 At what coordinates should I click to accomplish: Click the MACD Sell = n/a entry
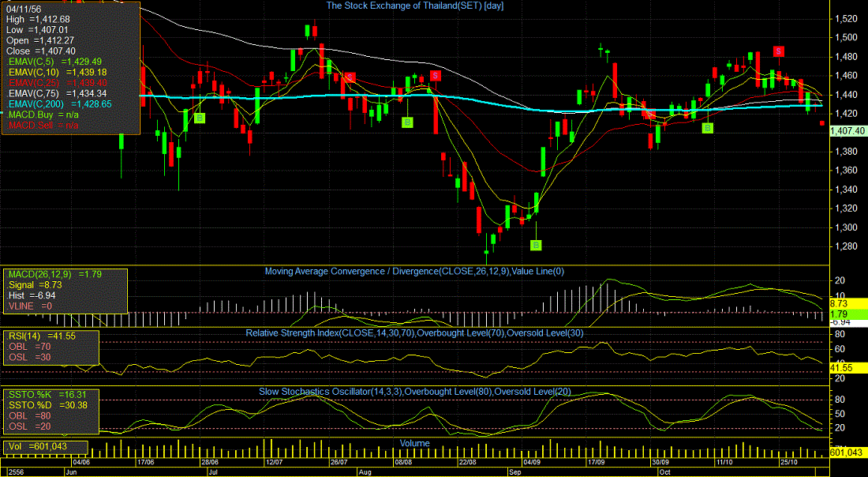(x=42, y=126)
